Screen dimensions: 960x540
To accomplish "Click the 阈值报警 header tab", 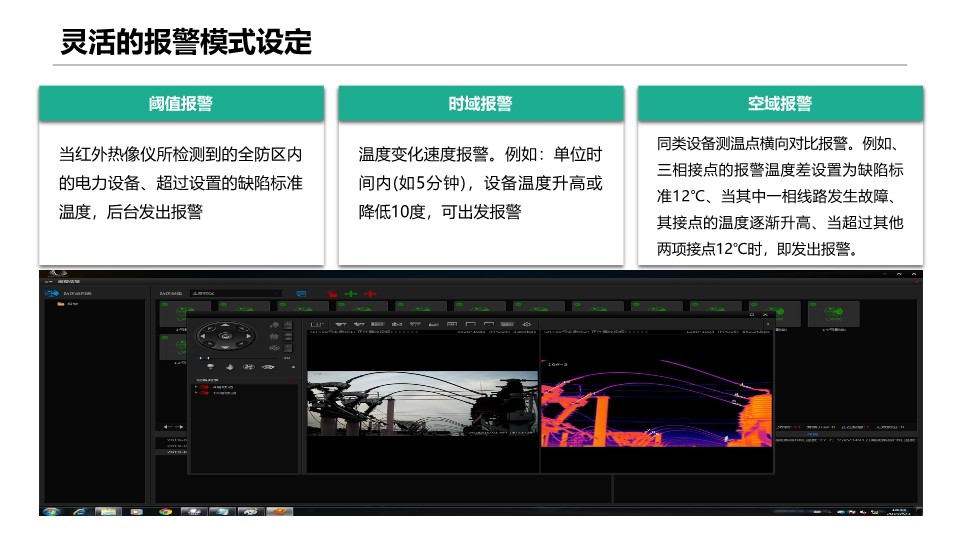I will [181, 104].
